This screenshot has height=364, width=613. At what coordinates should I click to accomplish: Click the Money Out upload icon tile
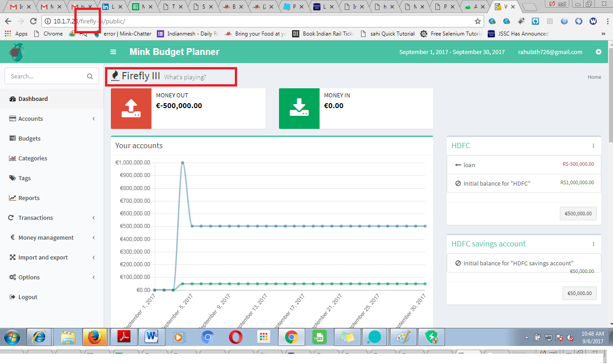pyautogui.click(x=131, y=109)
